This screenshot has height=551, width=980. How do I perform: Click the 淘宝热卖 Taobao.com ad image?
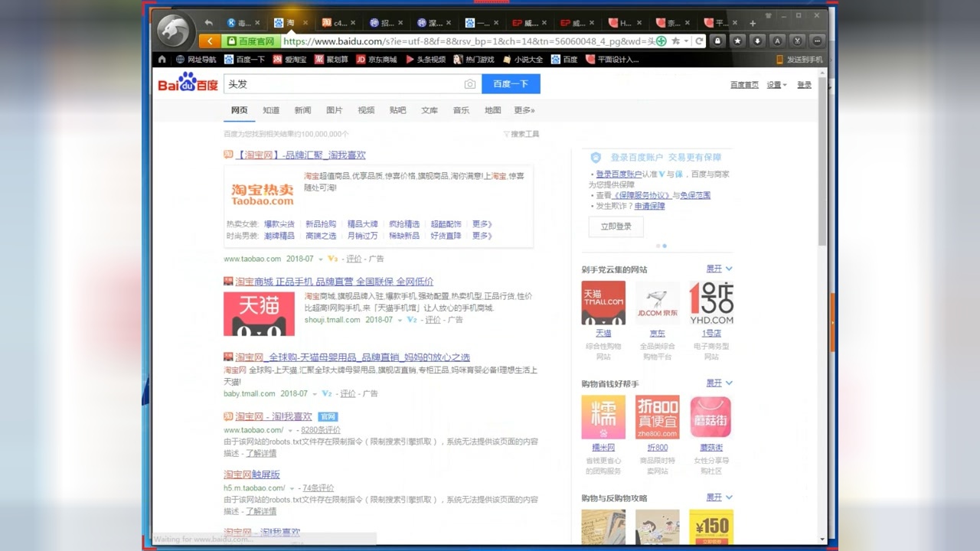tap(263, 194)
